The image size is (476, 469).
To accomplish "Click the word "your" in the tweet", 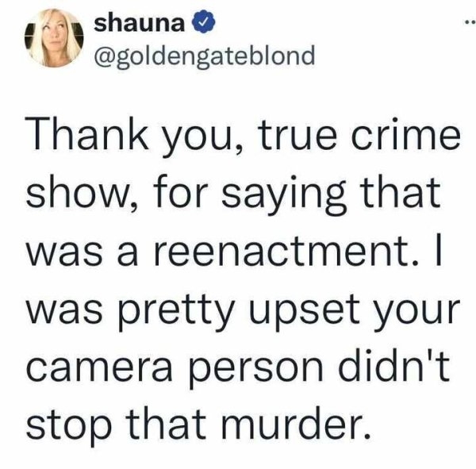I will pyautogui.click(x=416, y=312).
